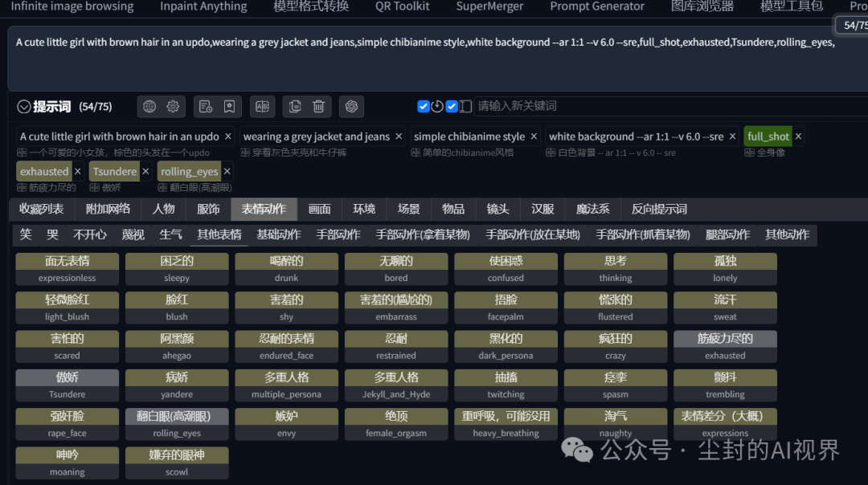Select the 魔法系 category tab

[593, 209]
